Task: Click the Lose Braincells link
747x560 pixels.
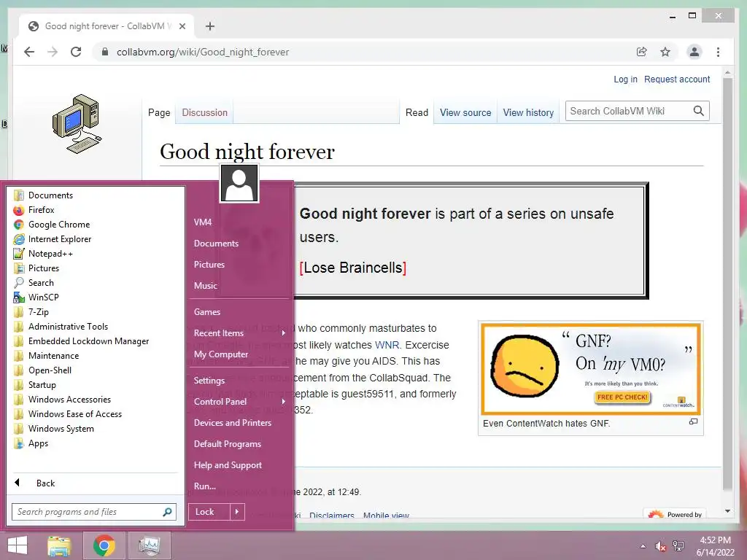Action: point(353,268)
